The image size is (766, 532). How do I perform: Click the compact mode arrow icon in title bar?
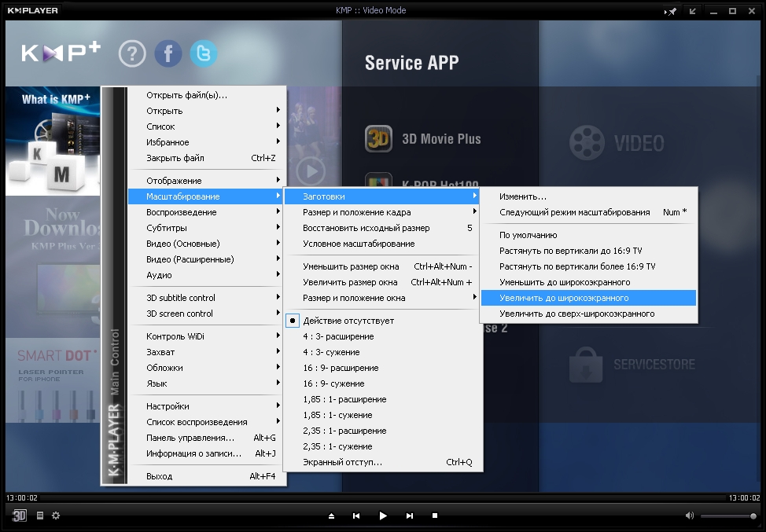pyautogui.click(x=692, y=11)
